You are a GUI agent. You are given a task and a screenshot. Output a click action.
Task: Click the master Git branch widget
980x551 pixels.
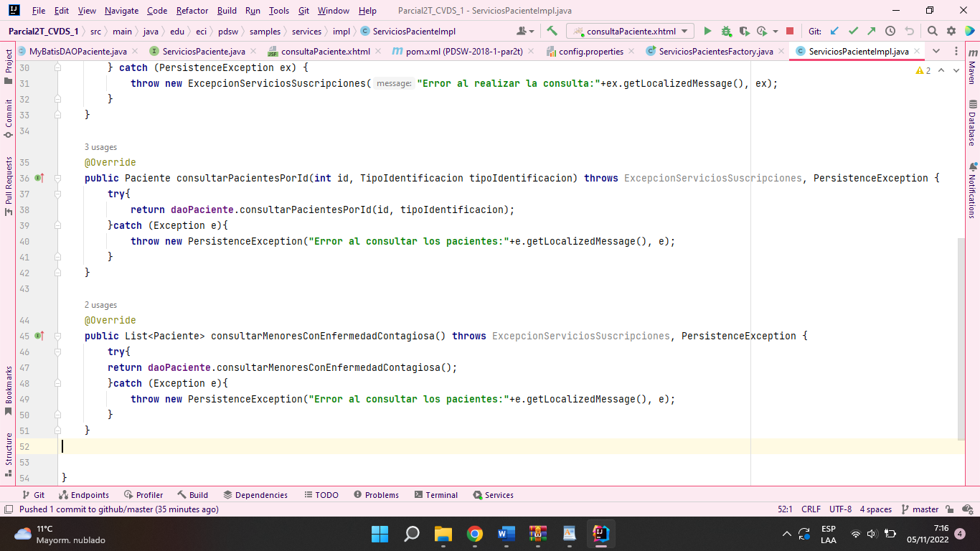click(x=920, y=509)
